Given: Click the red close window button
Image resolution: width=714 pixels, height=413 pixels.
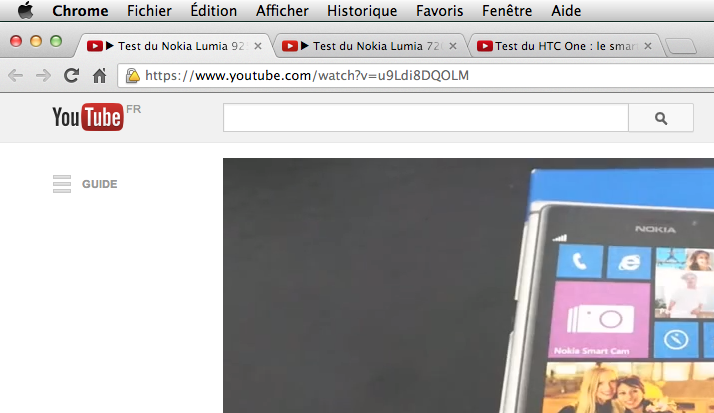Looking at the screenshot, I should [x=16, y=41].
